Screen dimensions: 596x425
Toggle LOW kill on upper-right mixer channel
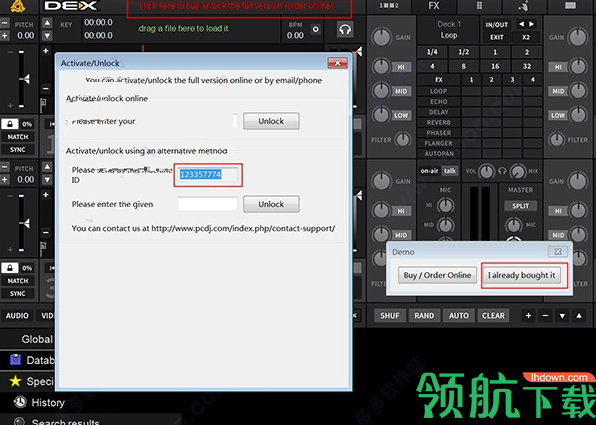pos(558,116)
